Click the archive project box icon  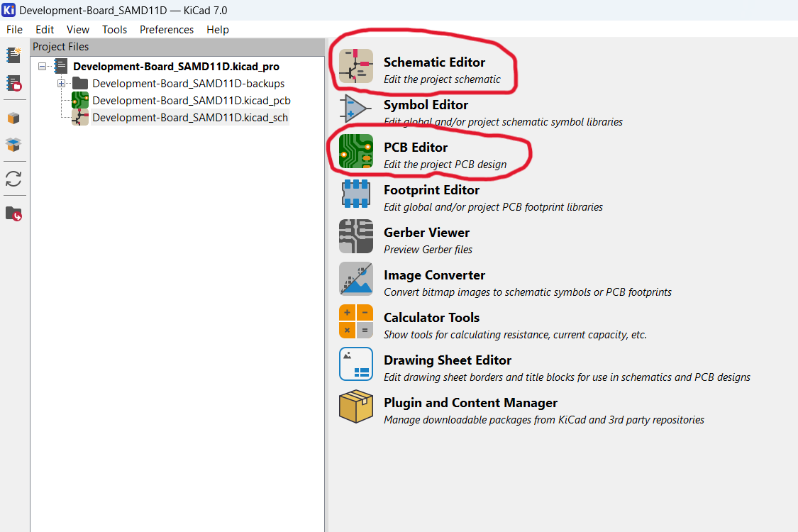pos(14,118)
